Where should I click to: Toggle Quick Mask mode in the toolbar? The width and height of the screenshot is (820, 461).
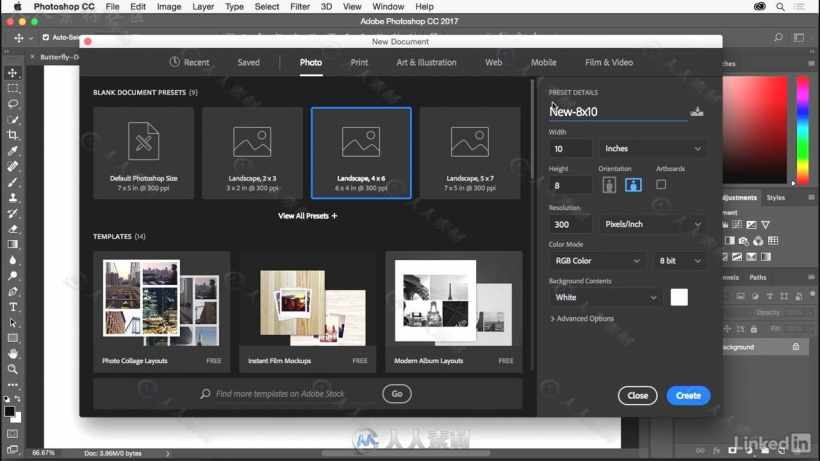pyautogui.click(x=13, y=434)
